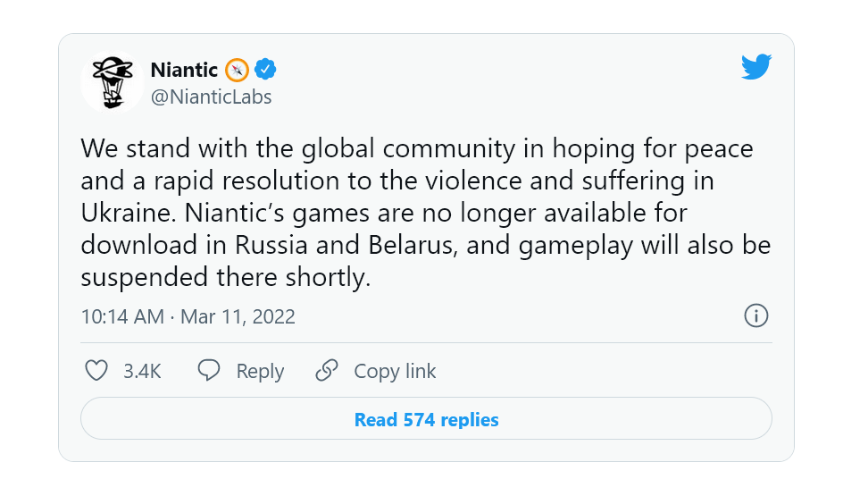Visit the @NianticLabs handle
868x496 pixels.
click(211, 97)
